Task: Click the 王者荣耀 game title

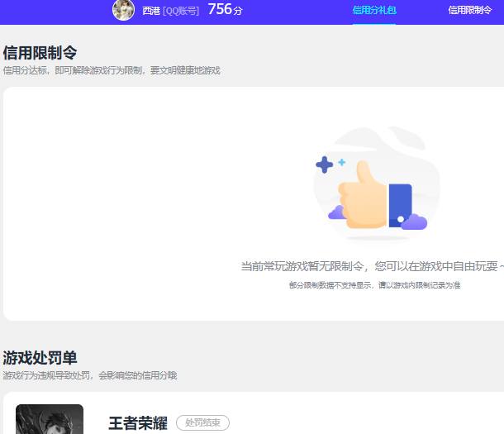Action: 138,423
